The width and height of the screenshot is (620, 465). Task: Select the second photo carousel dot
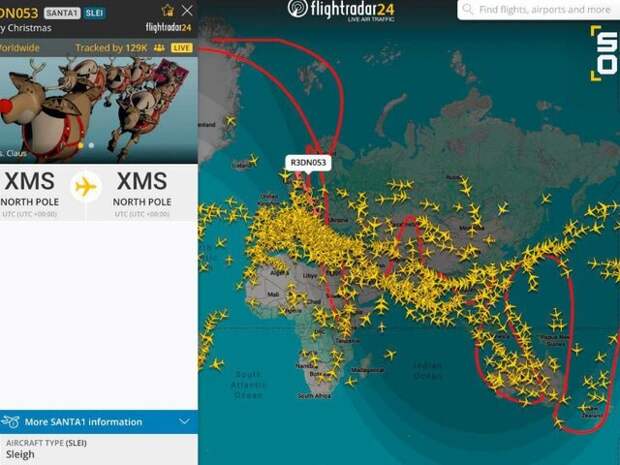coord(91,146)
